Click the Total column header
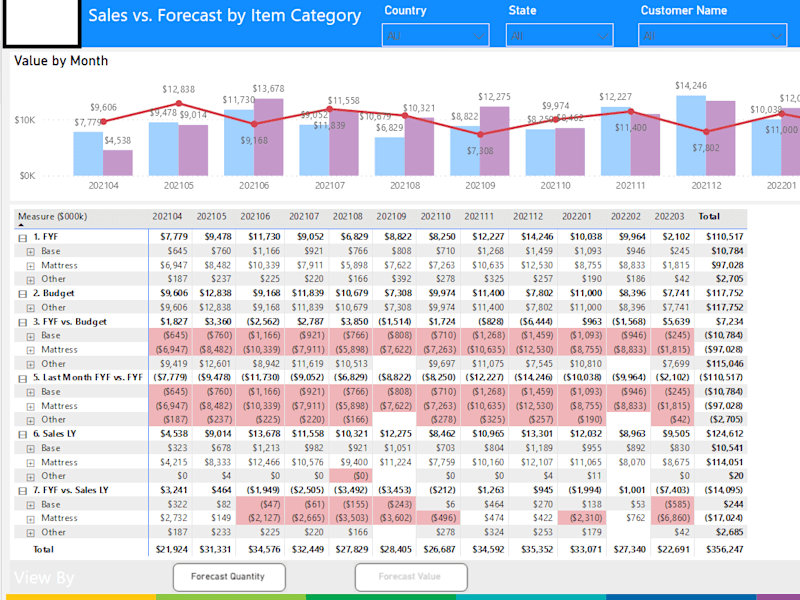Viewport: 800px width, 600px height. [709, 216]
